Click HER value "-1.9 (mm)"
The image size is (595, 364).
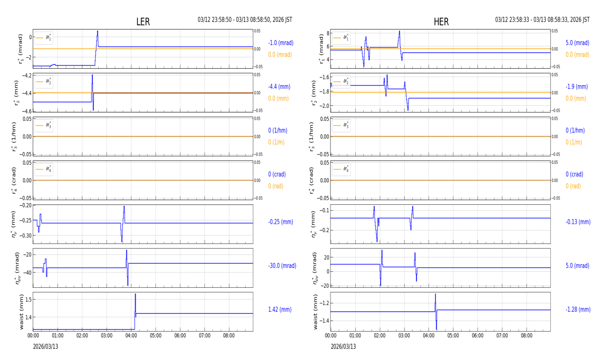[x=576, y=87]
